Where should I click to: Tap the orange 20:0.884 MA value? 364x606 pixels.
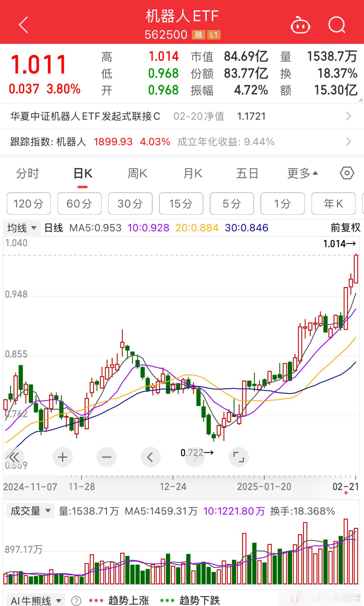[197, 228]
